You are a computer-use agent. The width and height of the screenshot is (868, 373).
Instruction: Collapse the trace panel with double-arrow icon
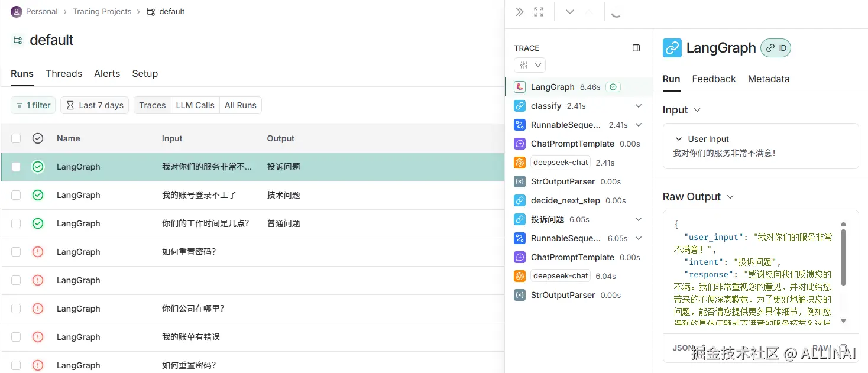coord(519,12)
